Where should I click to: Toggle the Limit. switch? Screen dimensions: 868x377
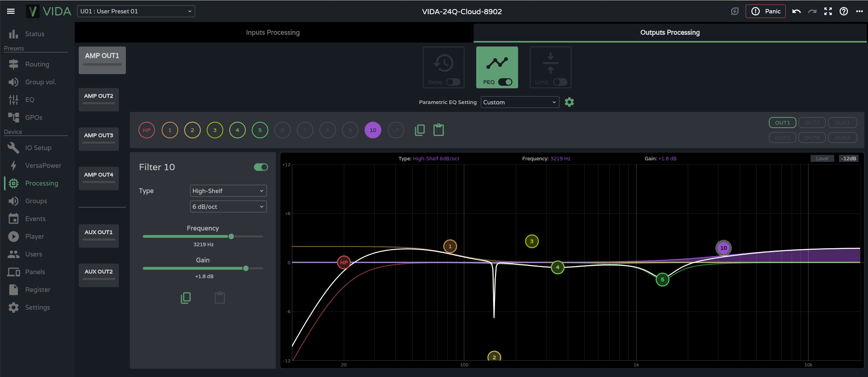tap(560, 82)
